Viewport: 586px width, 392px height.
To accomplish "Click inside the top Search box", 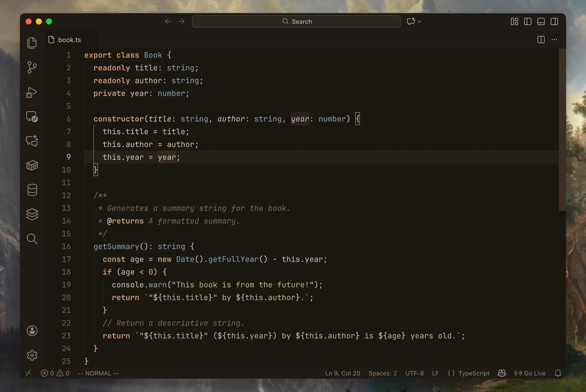I will tap(296, 21).
